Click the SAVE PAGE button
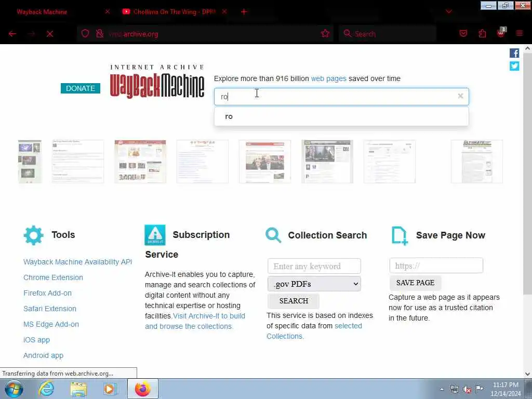532x399 pixels. coord(415,283)
